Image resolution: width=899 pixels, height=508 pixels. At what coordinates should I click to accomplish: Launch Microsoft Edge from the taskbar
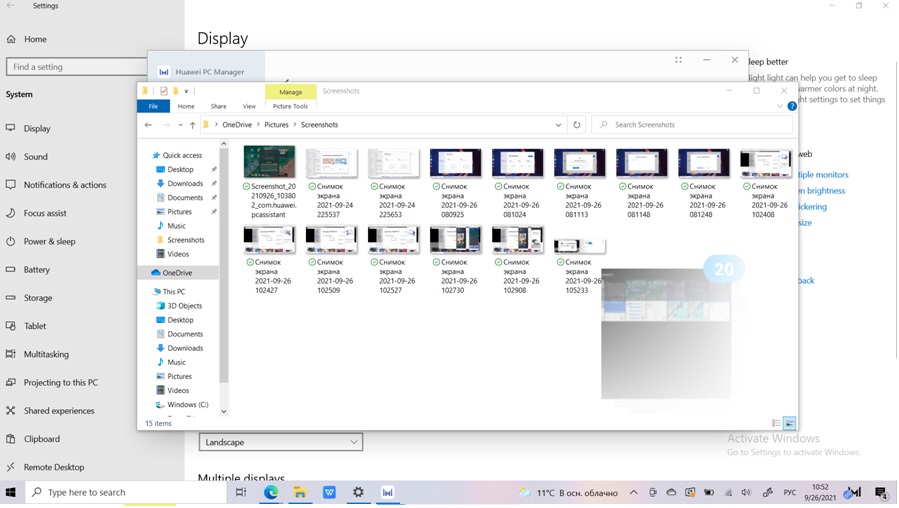click(x=271, y=492)
